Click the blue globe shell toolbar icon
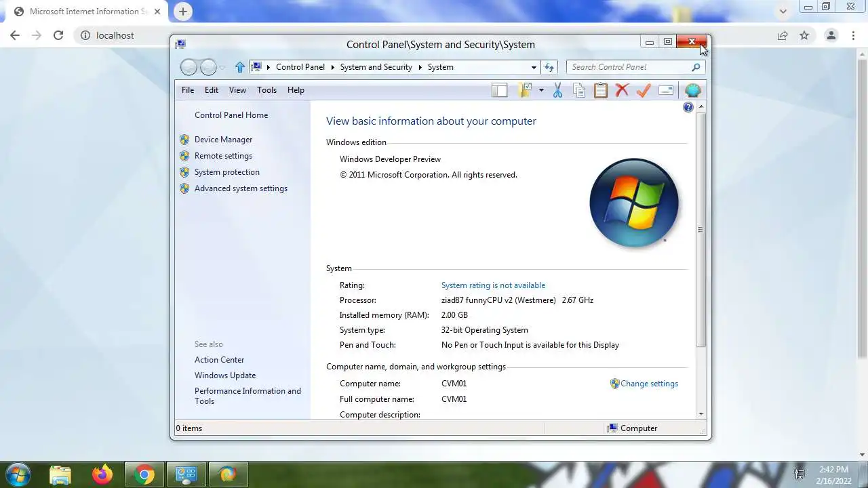 coord(692,90)
